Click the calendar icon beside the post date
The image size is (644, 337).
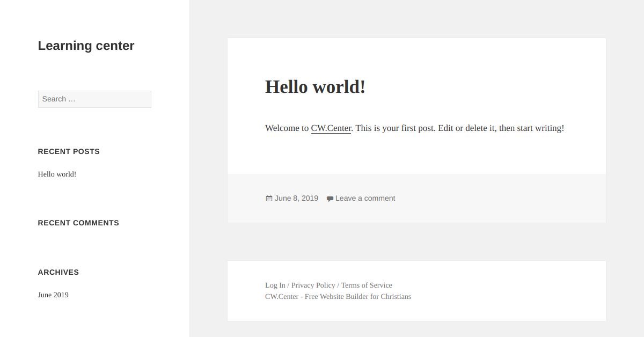coord(269,199)
